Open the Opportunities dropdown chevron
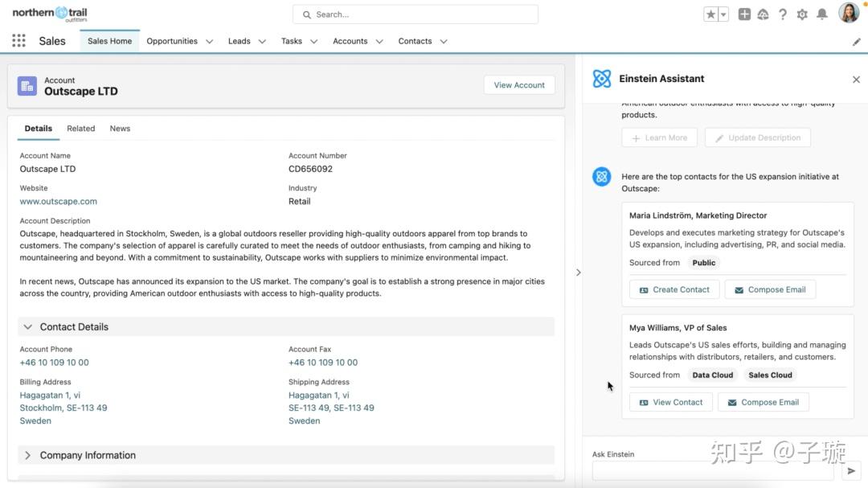This screenshot has height=488, width=868. coord(209,41)
